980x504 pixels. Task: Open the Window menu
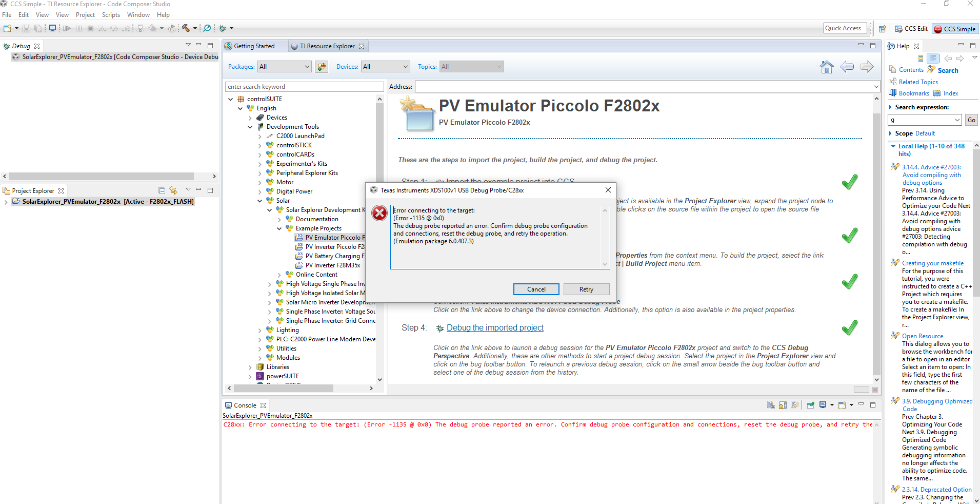pyautogui.click(x=138, y=15)
